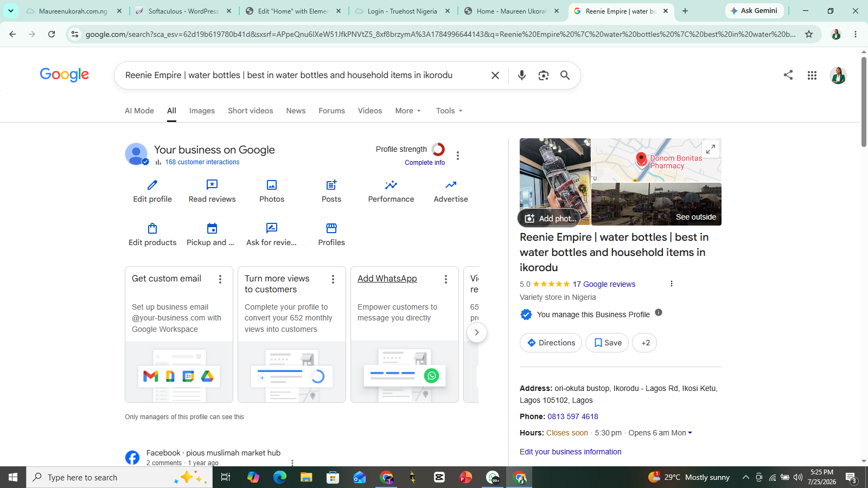Switch to the Forums results tab
This screenshot has height=488, width=868.
click(x=331, y=111)
